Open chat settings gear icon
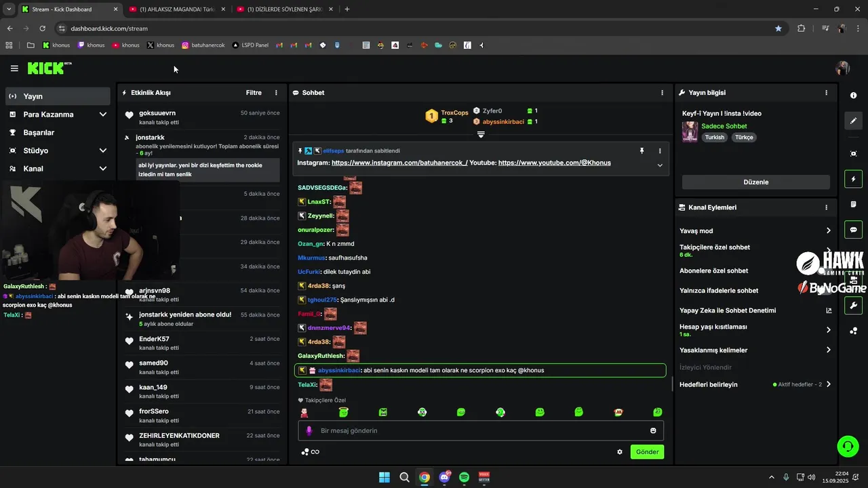This screenshot has height=488, width=868. [620, 452]
